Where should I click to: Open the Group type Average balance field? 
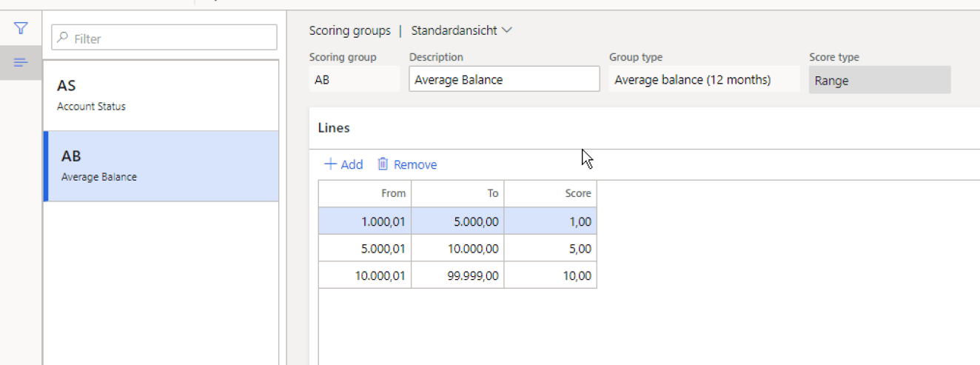click(705, 79)
